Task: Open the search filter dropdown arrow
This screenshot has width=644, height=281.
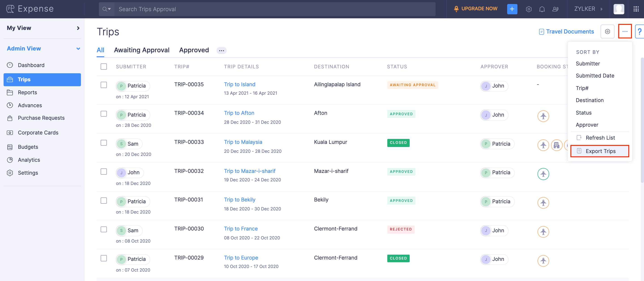Action: pos(109,9)
